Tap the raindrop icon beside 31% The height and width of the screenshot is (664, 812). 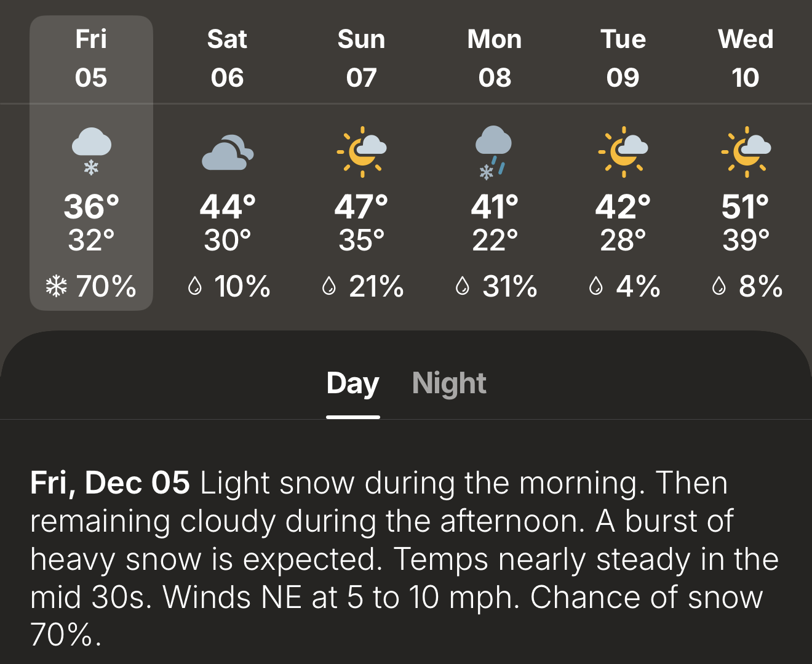462,286
